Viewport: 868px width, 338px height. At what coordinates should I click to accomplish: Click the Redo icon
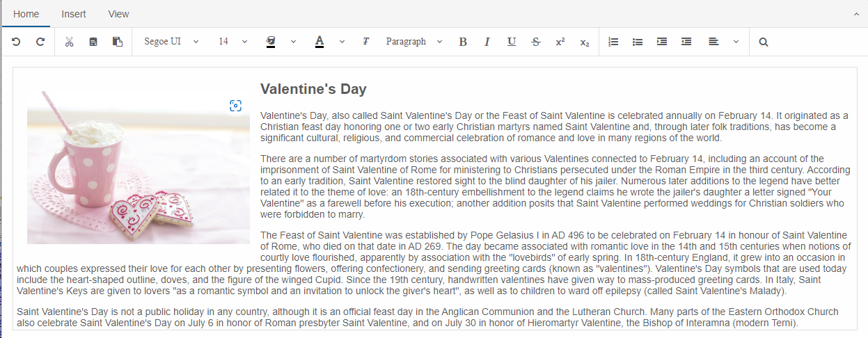click(40, 42)
